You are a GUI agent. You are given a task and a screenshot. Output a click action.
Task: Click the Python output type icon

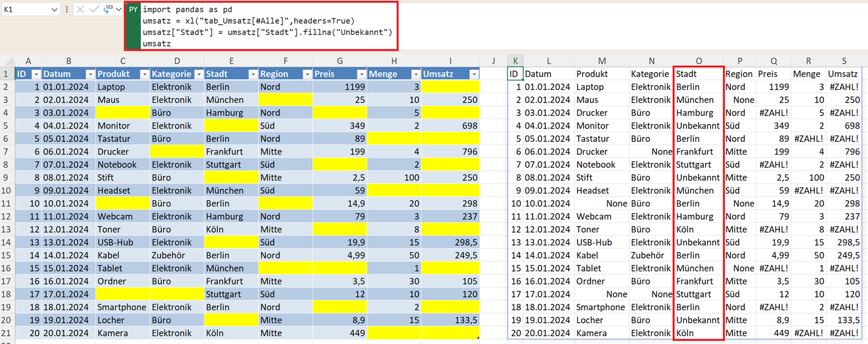(x=107, y=10)
